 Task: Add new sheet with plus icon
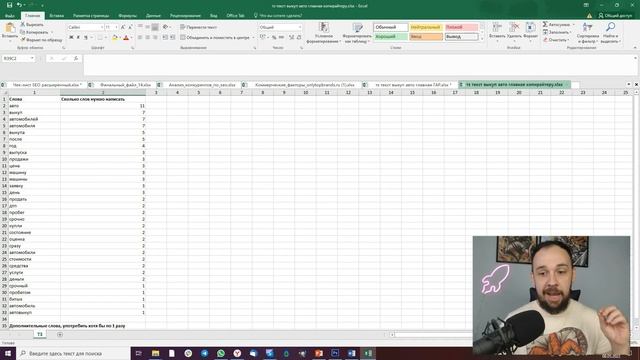point(60,335)
